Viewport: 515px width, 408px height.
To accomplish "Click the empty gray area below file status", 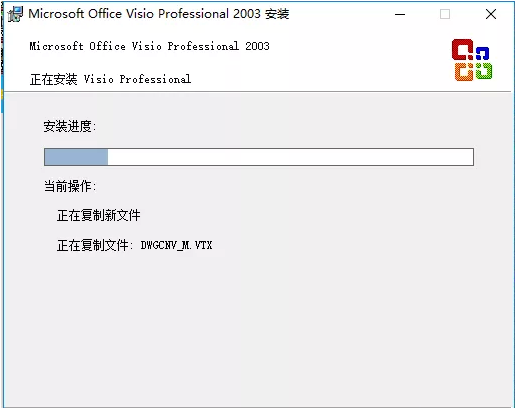I will tap(257, 327).
